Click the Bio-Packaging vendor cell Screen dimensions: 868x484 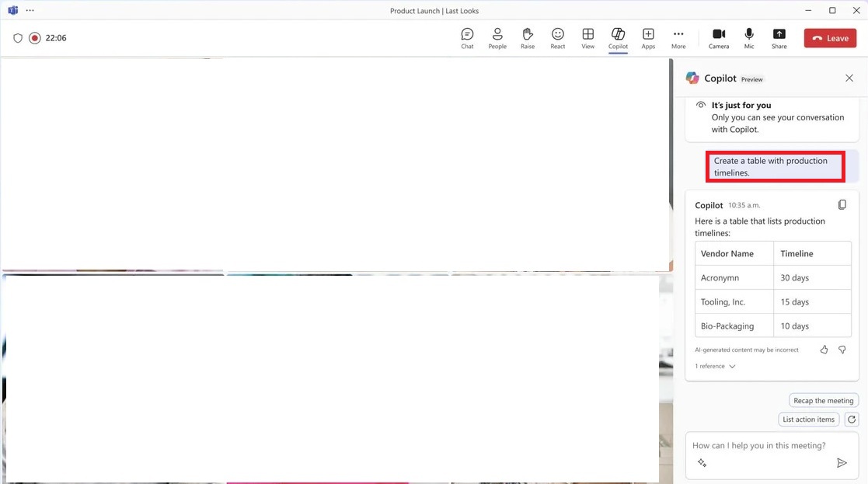pyautogui.click(x=734, y=326)
